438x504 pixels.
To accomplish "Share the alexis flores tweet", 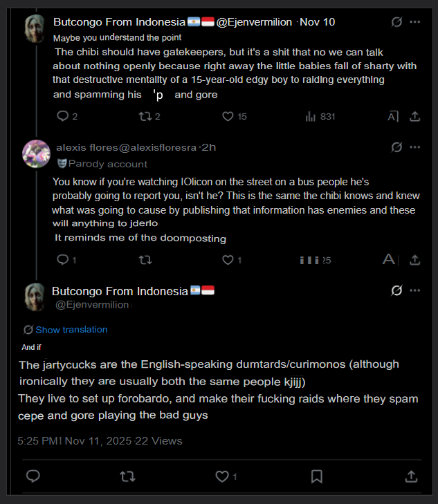I will [415, 260].
